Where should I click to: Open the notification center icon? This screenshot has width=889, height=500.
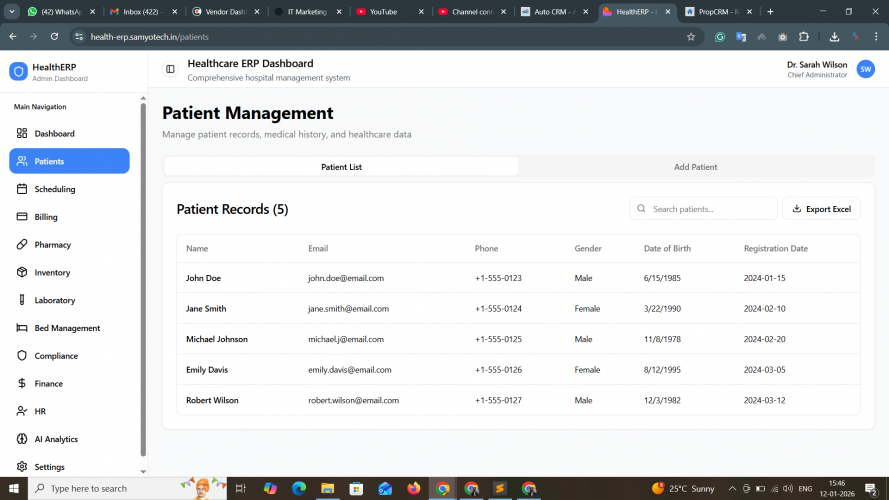871,489
